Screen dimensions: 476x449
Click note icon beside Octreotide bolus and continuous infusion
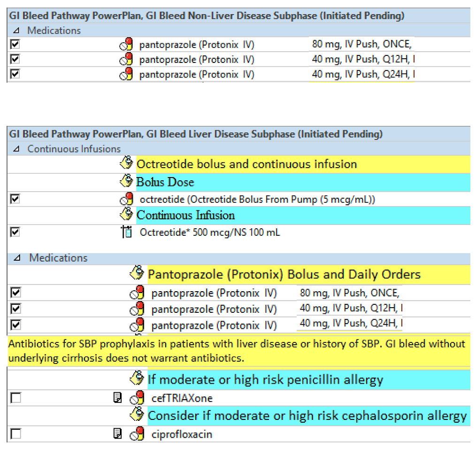(127, 164)
